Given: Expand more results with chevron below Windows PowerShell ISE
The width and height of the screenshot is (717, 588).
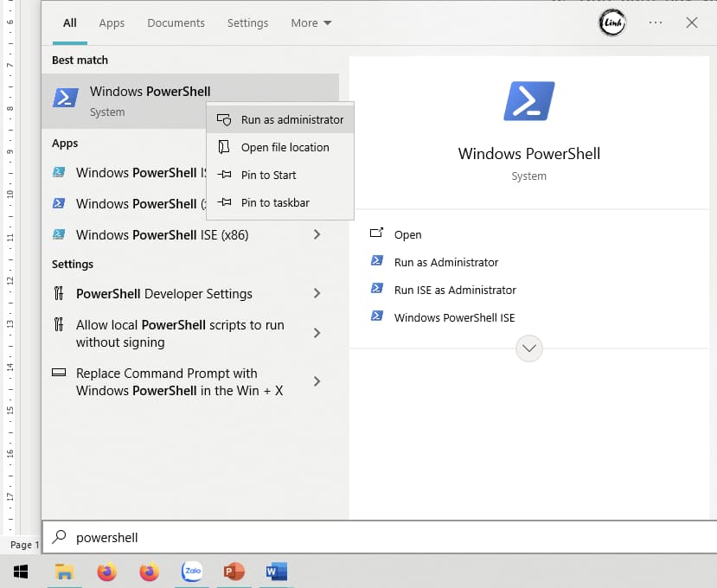Looking at the screenshot, I should (528, 348).
